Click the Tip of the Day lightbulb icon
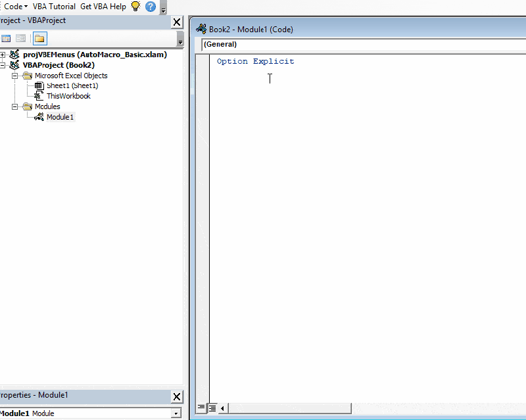 click(x=135, y=7)
